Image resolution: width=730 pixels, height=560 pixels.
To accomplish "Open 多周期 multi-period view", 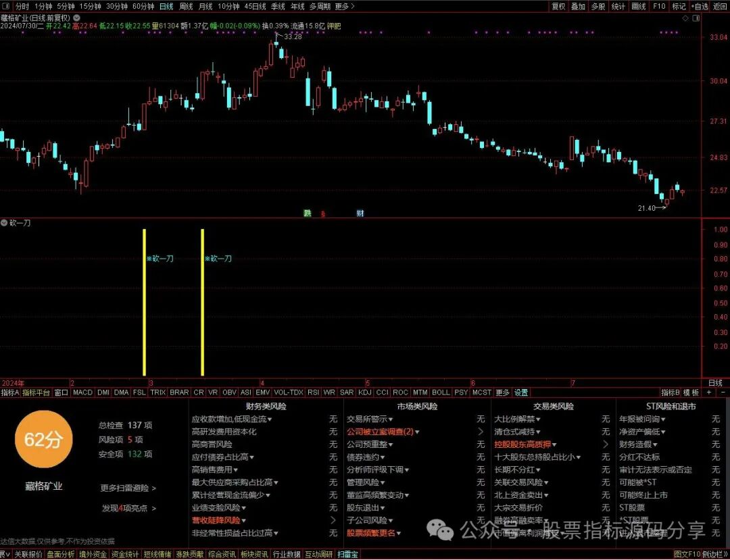I will [x=320, y=7].
